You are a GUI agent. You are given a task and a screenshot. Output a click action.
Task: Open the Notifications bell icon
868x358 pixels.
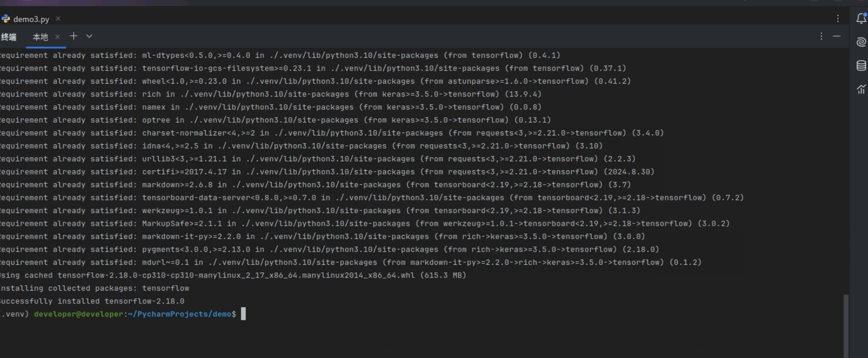[861, 18]
